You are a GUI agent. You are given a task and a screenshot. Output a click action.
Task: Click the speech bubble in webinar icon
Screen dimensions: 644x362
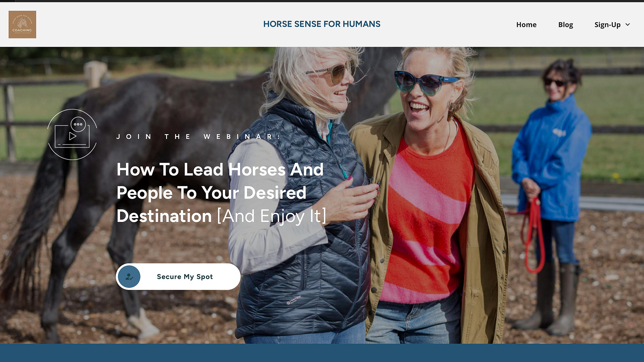(78, 124)
